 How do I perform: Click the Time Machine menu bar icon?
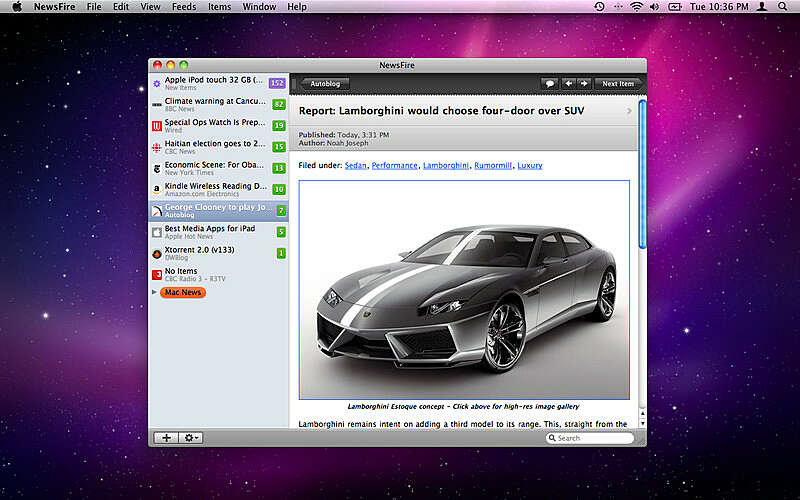tap(599, 7)
